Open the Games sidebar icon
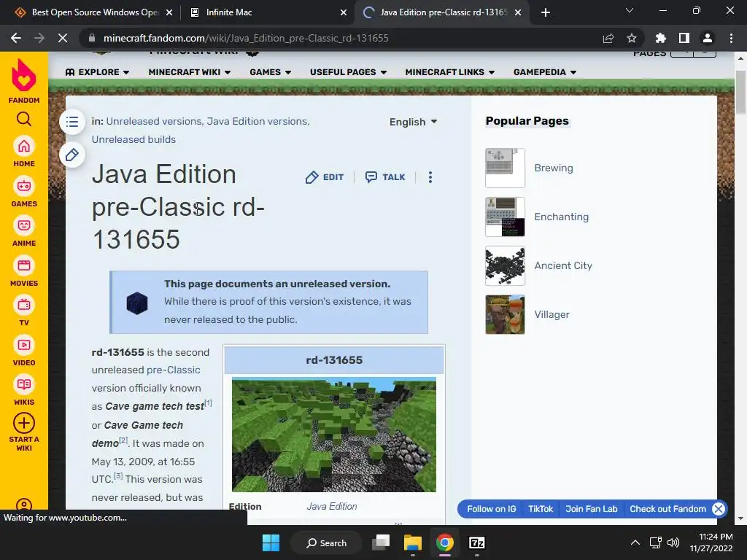 24,186
